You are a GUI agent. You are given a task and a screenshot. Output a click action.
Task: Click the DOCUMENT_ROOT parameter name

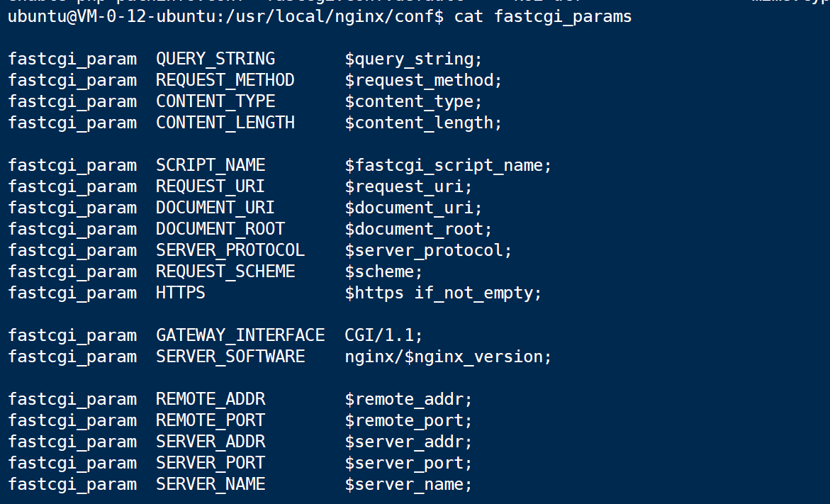pyautogui.click(x=220, y=229)
